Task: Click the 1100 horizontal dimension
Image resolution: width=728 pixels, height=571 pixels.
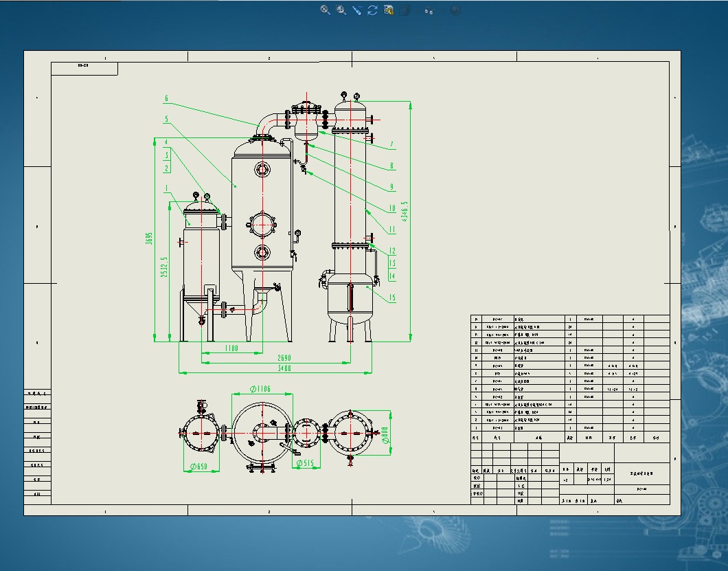Action: [x=231, y=349]
